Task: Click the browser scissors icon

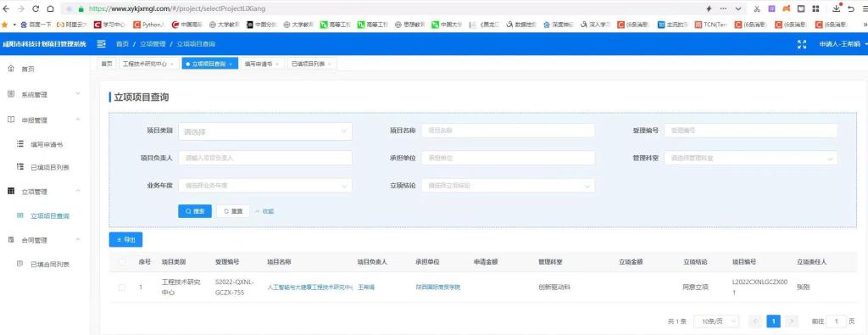Action: (x=757, y=8)
